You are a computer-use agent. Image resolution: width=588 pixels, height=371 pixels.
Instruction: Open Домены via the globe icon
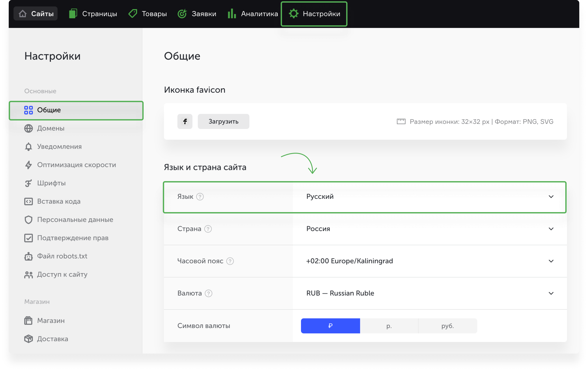tap(29, 128)
